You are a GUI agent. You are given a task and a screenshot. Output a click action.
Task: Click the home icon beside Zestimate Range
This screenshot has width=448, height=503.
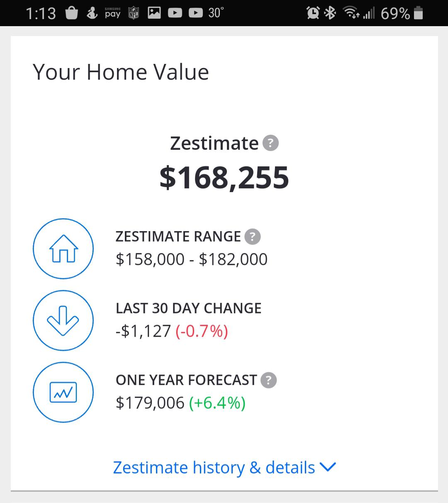pos(63,248)
